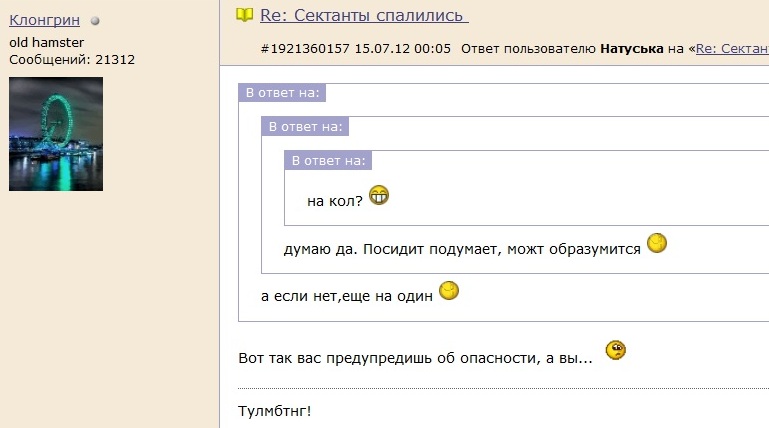Click the post number #1921360157

[306, 48]
